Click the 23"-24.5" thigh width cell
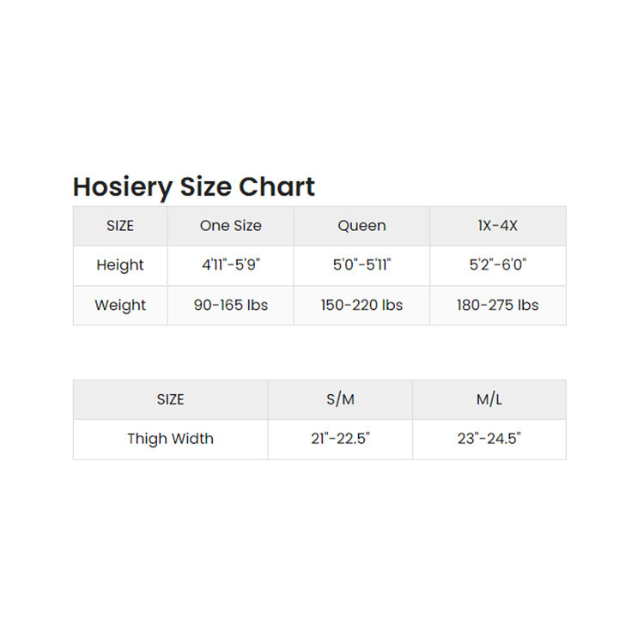The image size is (644, 644). click(489, 439)
